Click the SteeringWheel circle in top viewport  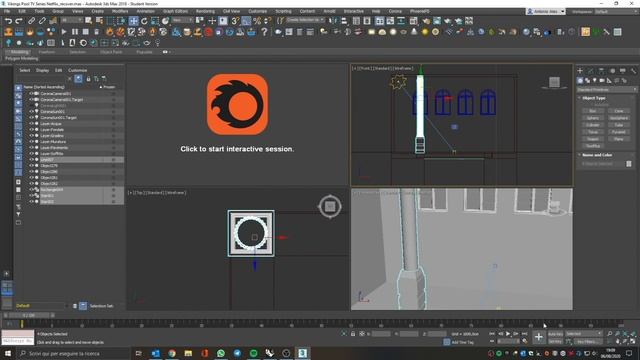(330, 207)
